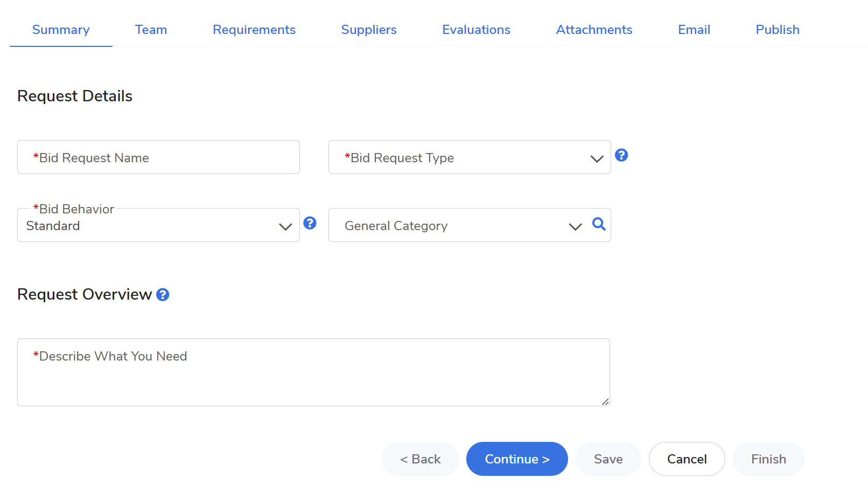Switch to the Team tab
The image size is (868, 492).
click(151, 30)
